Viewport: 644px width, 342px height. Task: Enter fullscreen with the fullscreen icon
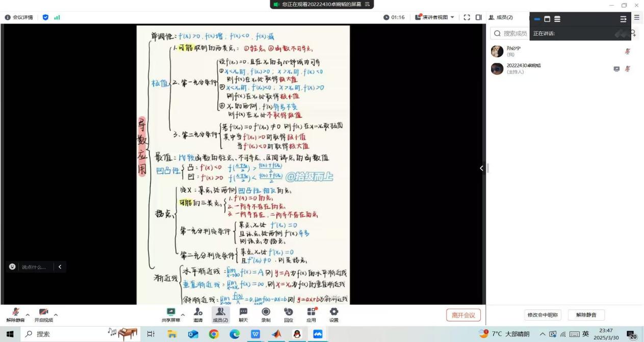[467, 17]
